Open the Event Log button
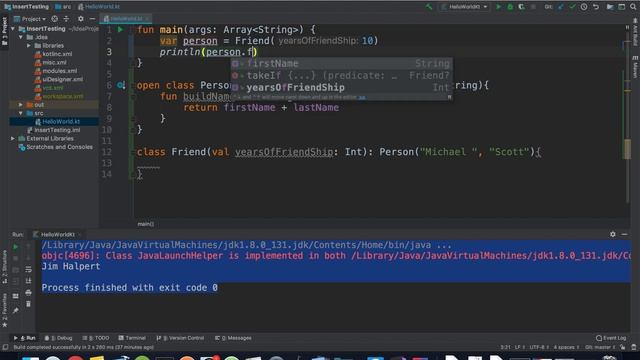Screen dimensions: 640x360 [611, 338]
